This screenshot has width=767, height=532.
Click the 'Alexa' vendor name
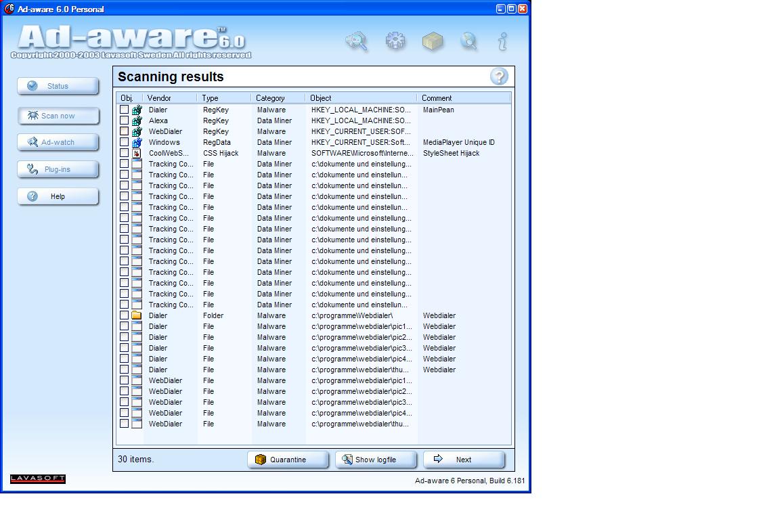(x=158, y=120)
